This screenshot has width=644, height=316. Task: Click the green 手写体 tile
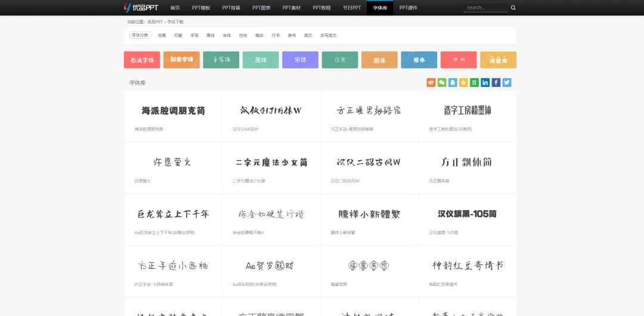[221, 60]
